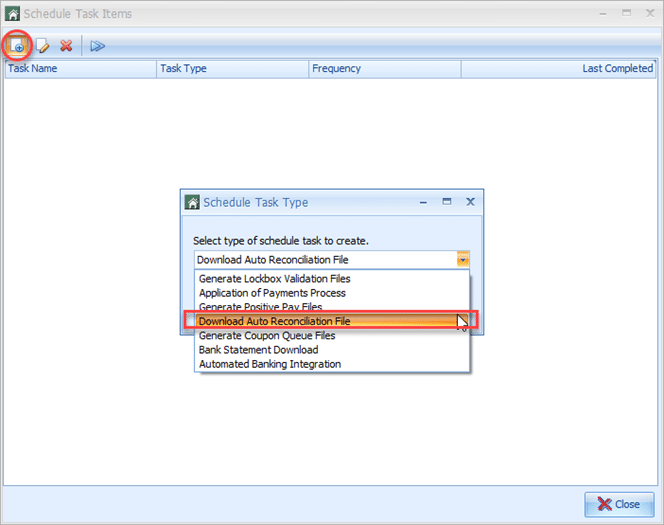
Task: Choose Application of Payments Process option
Action: 332,293
